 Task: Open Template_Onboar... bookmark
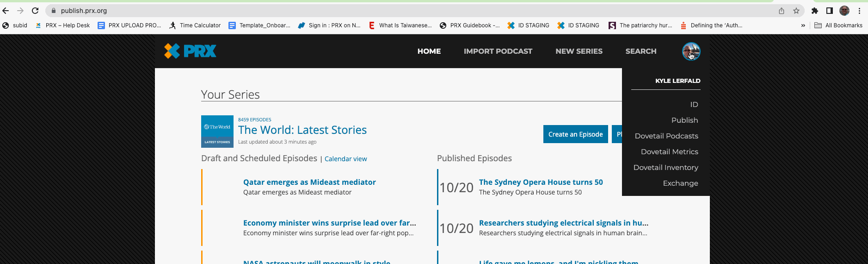(259, 25)
